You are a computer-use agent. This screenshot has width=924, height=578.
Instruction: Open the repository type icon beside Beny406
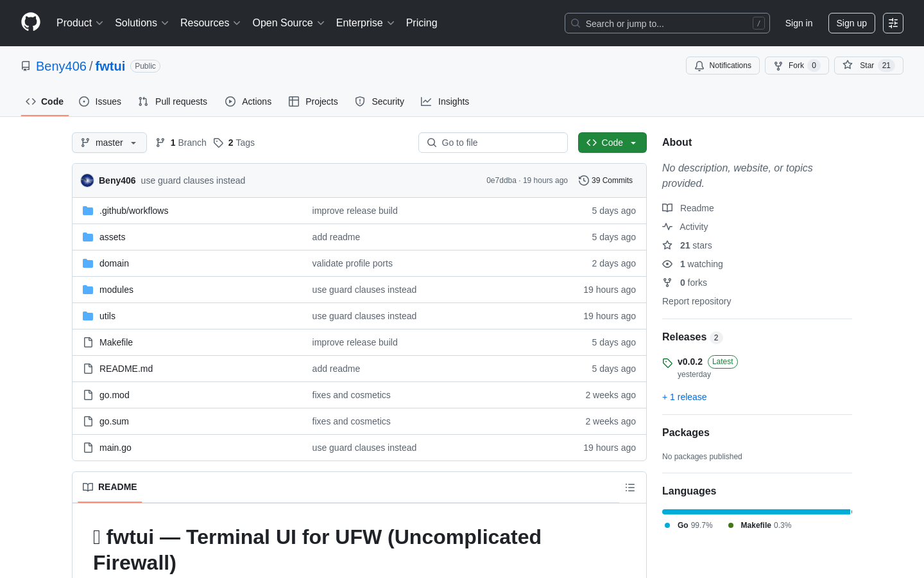tap(26, 66)
